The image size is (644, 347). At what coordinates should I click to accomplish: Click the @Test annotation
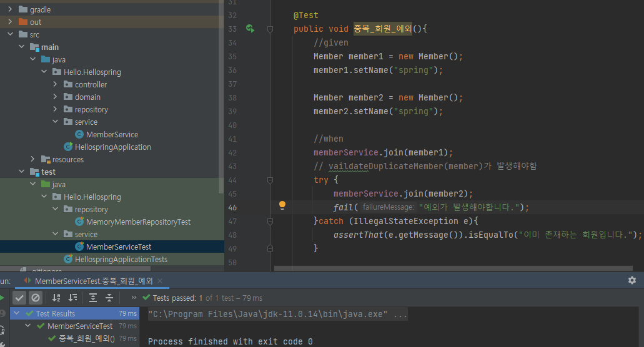(305, 15)
